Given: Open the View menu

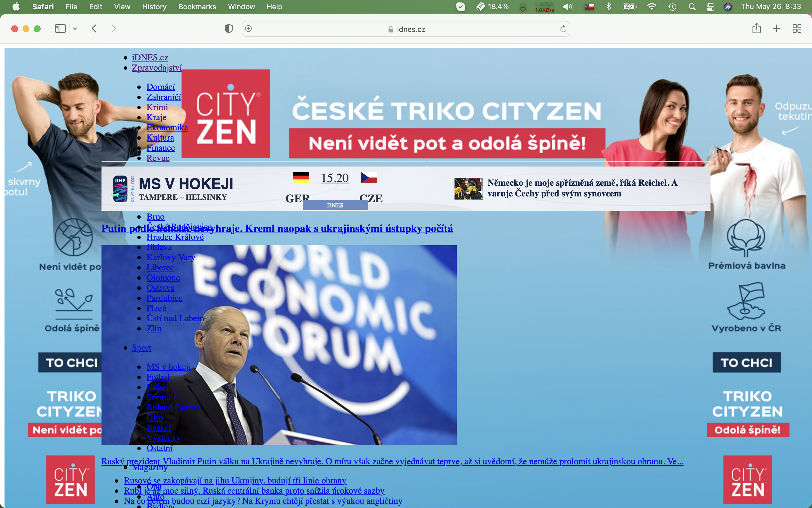Looking at the screenshot, I should (x=122, y=7).
